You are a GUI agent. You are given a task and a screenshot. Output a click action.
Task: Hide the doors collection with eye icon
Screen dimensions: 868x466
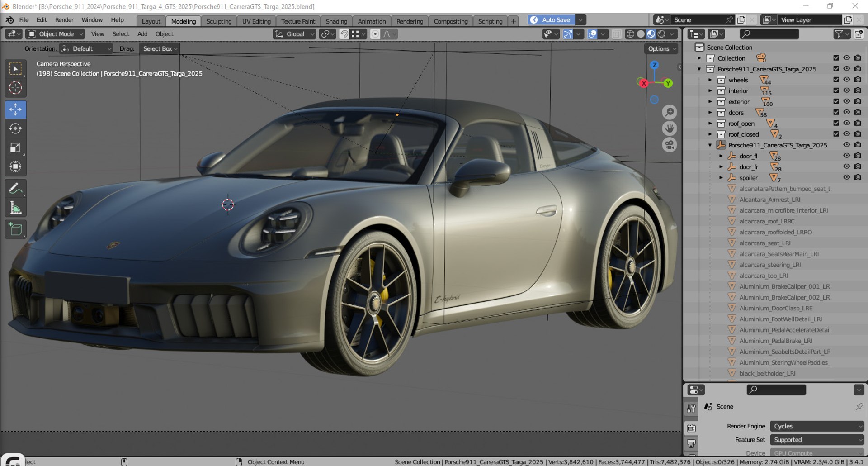pyautogui.click(x=847, y=112)
